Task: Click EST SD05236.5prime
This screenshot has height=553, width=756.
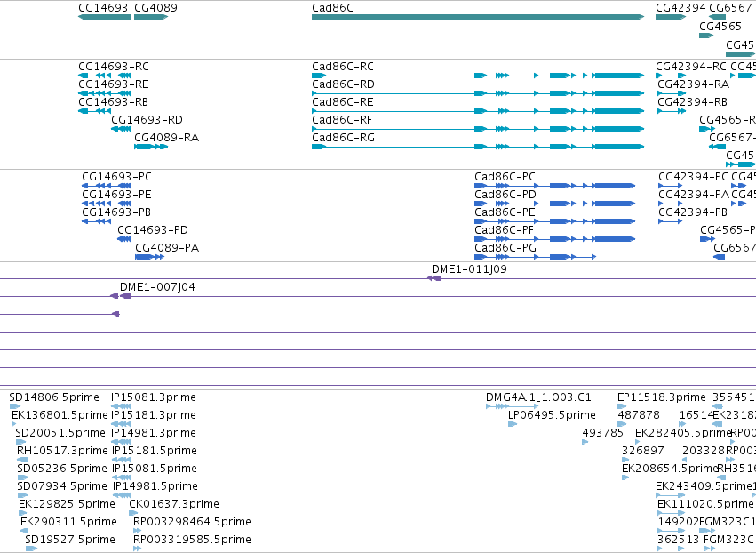Action: [x=23, y=477]
